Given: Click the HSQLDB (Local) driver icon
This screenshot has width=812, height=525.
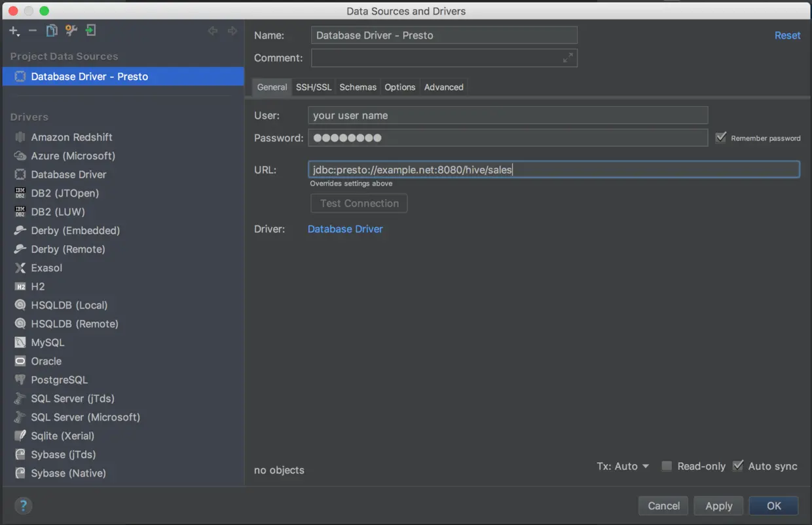Looking at the screenshot, I should (x=20, y=305).
